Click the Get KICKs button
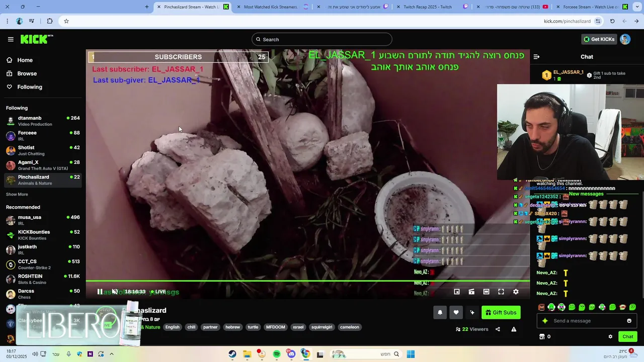 click(x=598, y=39)
